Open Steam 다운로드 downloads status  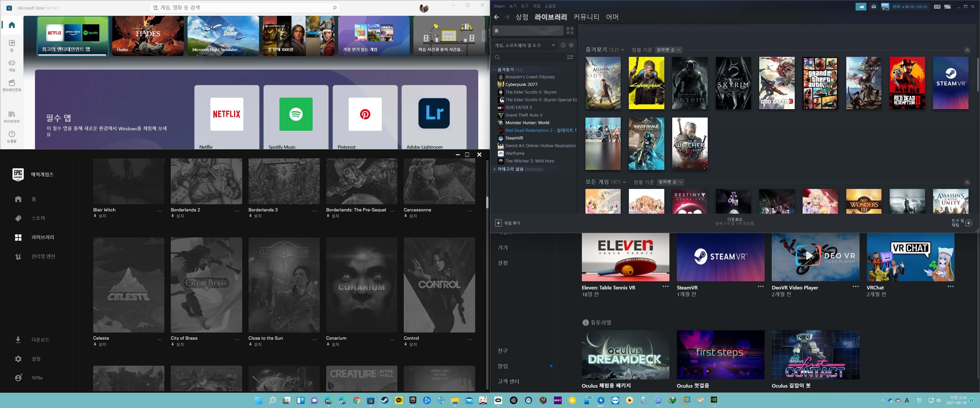point(735,221)
